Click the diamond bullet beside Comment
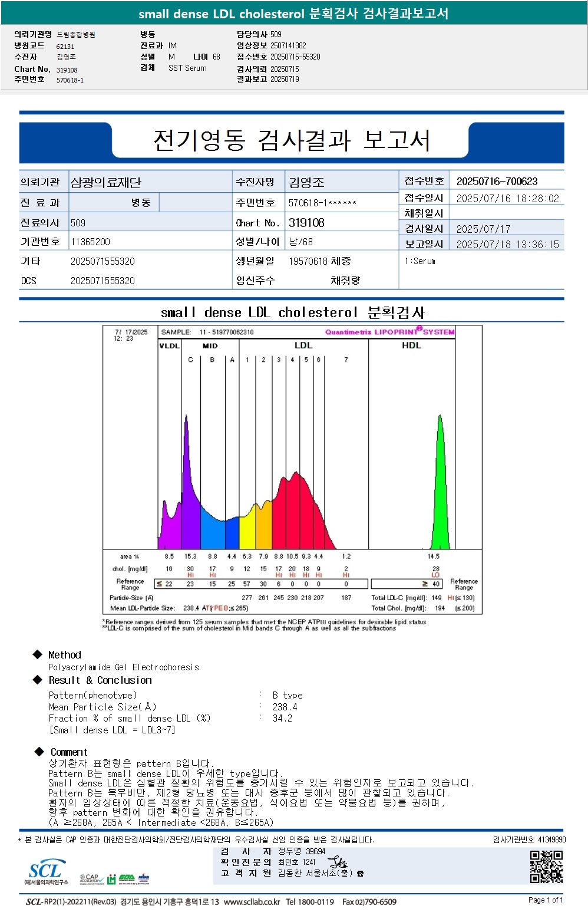Image resolution: width=588 pixels, height=922 pixels. [39, 752]
